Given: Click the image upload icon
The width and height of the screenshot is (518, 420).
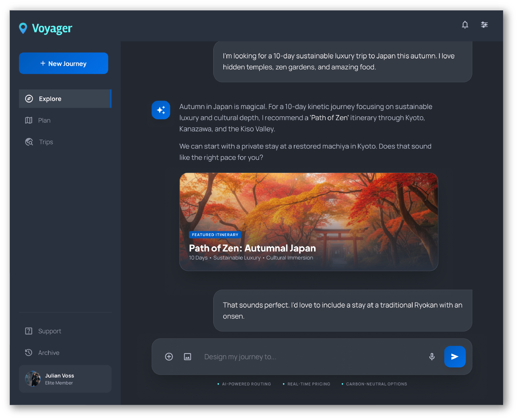Looking at the screenshot, I should (x=188, y=357).
